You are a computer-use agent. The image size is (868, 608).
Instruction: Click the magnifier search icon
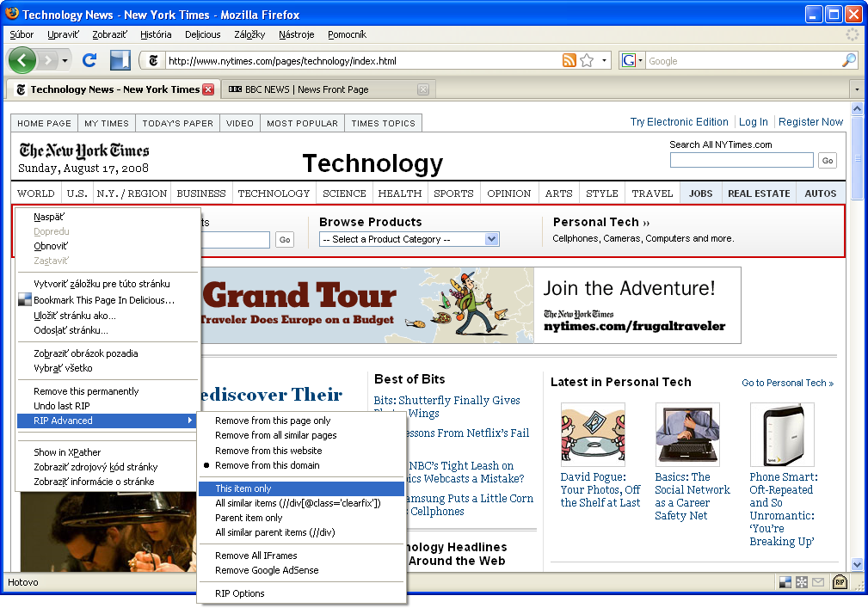(848, 60)
